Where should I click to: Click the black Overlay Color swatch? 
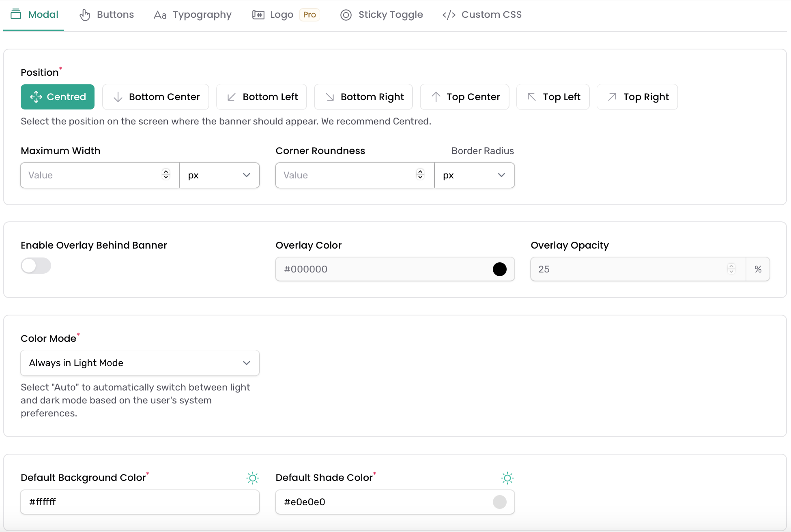pyautogui.click(x=500, y=269)
